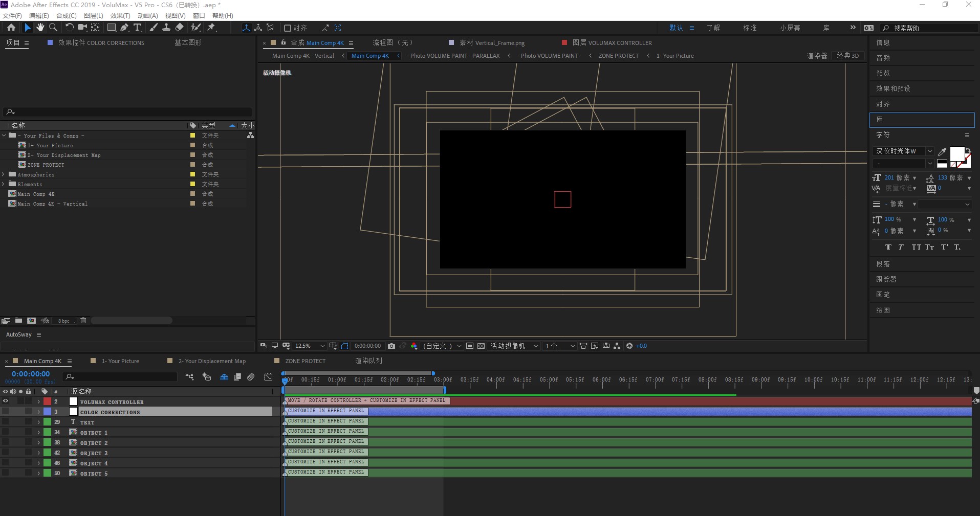Select the Zoom magnifier tool
Image resolution: width=980 pixels, height=516 pixels.
53,28
